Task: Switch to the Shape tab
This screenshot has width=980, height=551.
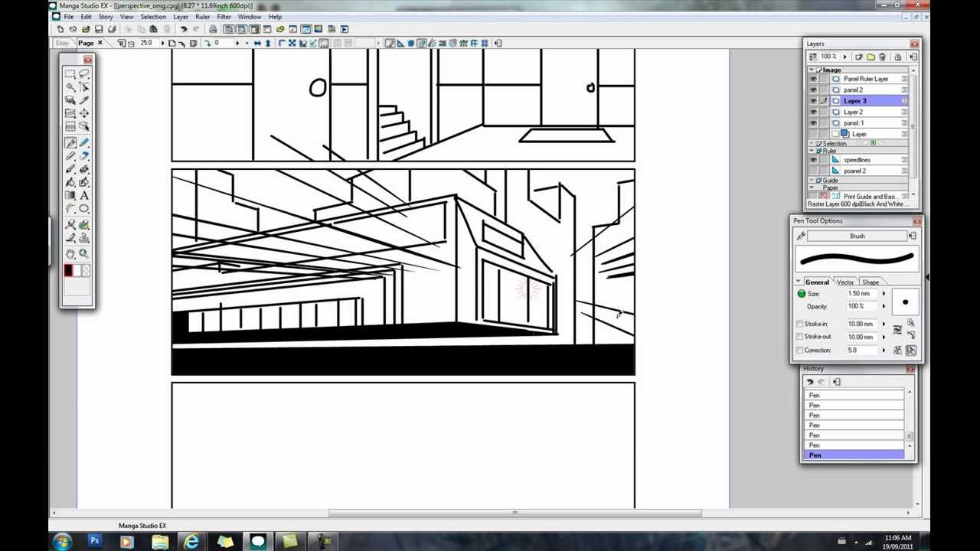Action: click(871, 282)
